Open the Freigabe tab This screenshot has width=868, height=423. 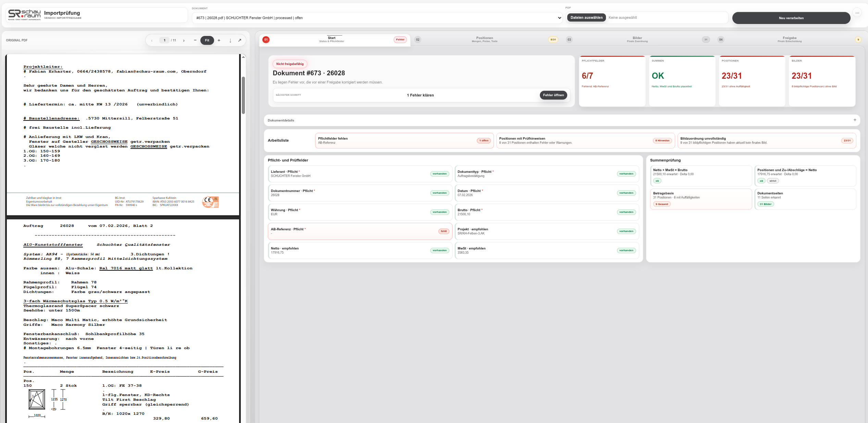pyautogui.click(x=790, y=40)
